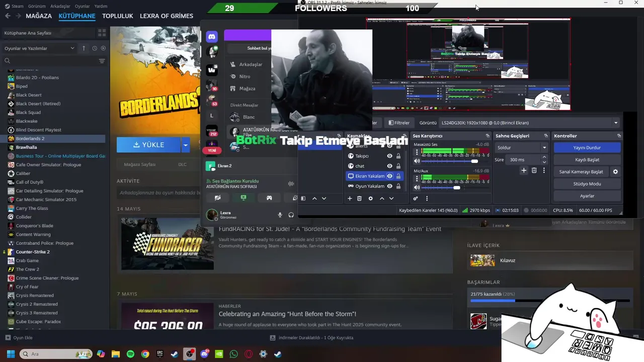This screenshot has height=362, width=644.
Task: Go back with Steam navigation arrow
Action: (x=8, y=16)
